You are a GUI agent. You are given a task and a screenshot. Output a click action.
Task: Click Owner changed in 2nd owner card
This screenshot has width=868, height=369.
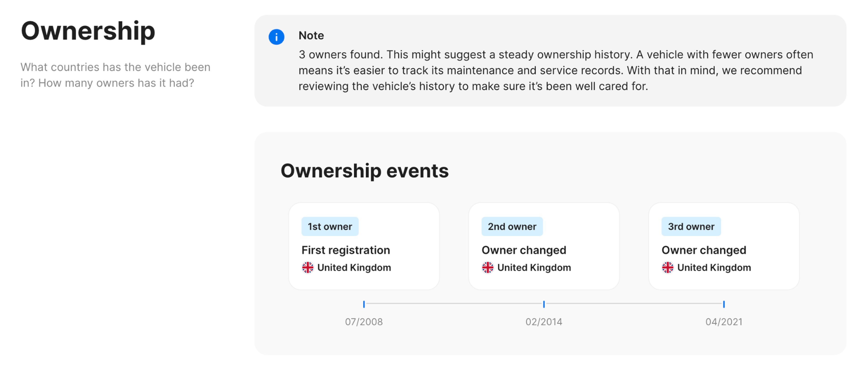[x=524, y=250]
